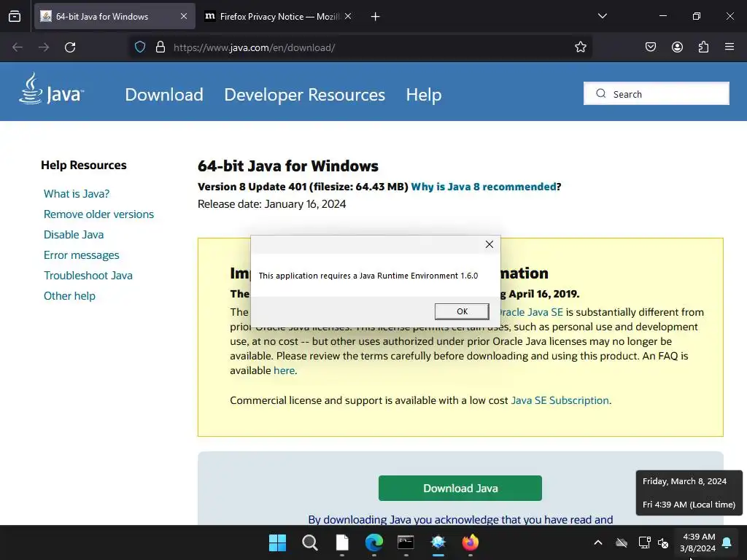Open extensions puzzle icon
This screenshot has height=560, width=747.
[703, 47]
